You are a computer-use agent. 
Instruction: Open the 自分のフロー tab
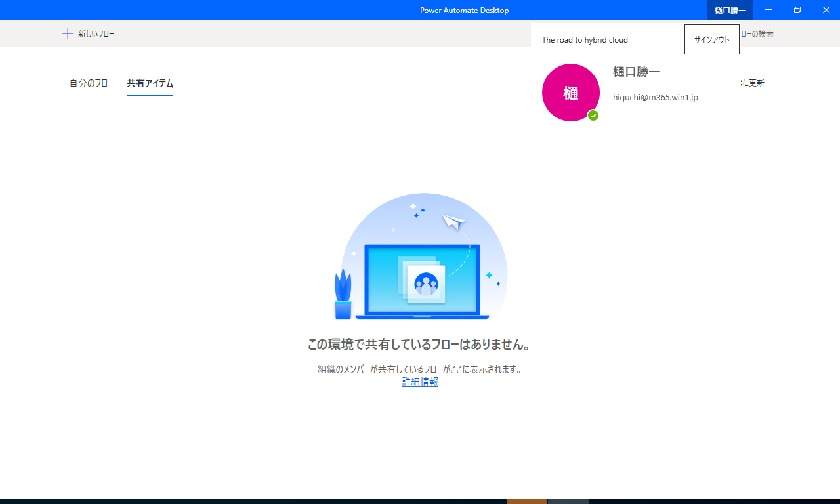92,83
